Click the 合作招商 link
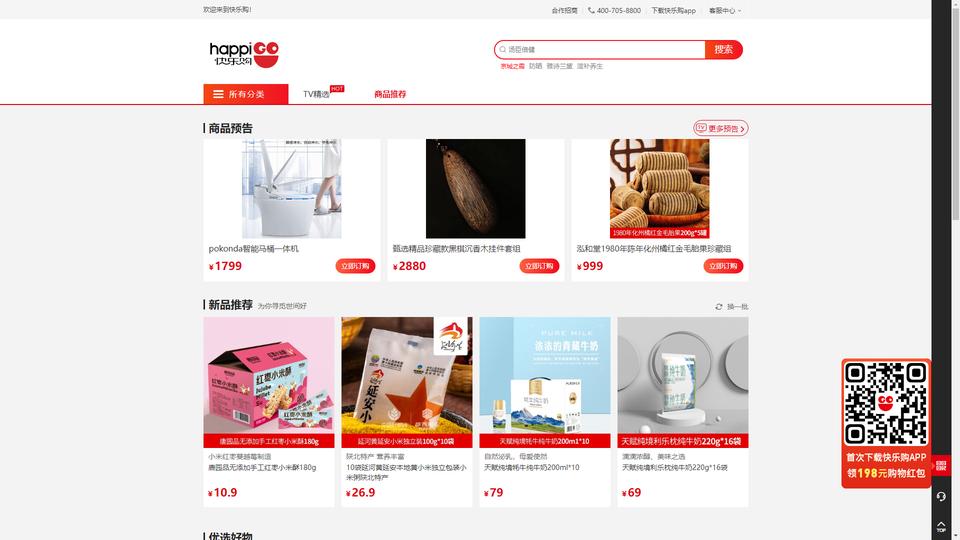 (x=564, y=10)
